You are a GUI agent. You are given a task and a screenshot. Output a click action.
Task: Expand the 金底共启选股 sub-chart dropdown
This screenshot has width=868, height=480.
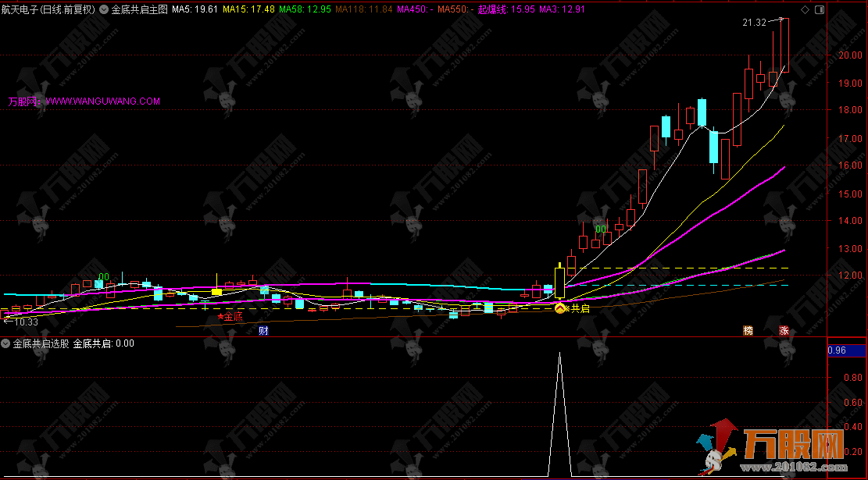coord(6,343)
